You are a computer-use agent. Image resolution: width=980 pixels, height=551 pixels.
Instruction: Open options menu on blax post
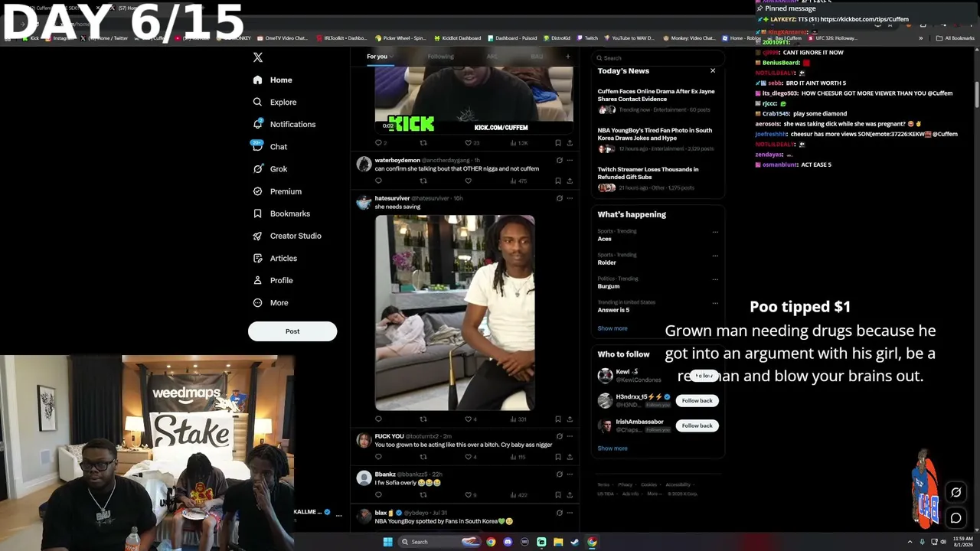pos(570,513)
